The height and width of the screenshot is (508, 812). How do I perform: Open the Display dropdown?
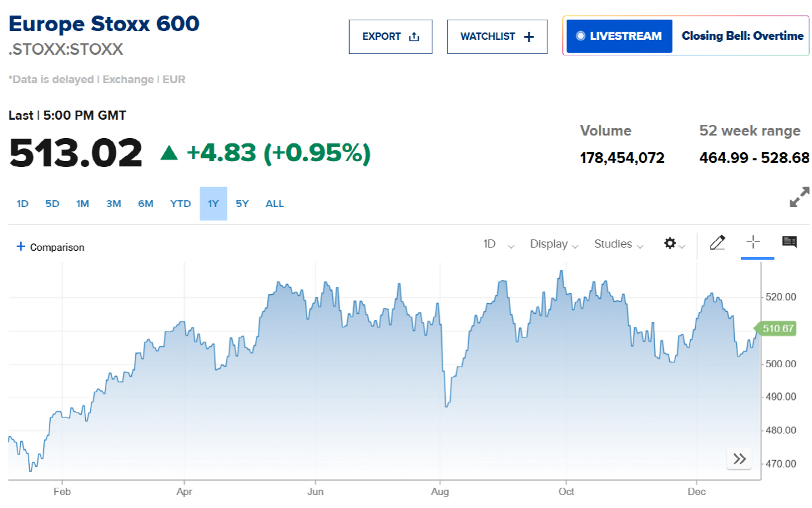click(554, 244)
